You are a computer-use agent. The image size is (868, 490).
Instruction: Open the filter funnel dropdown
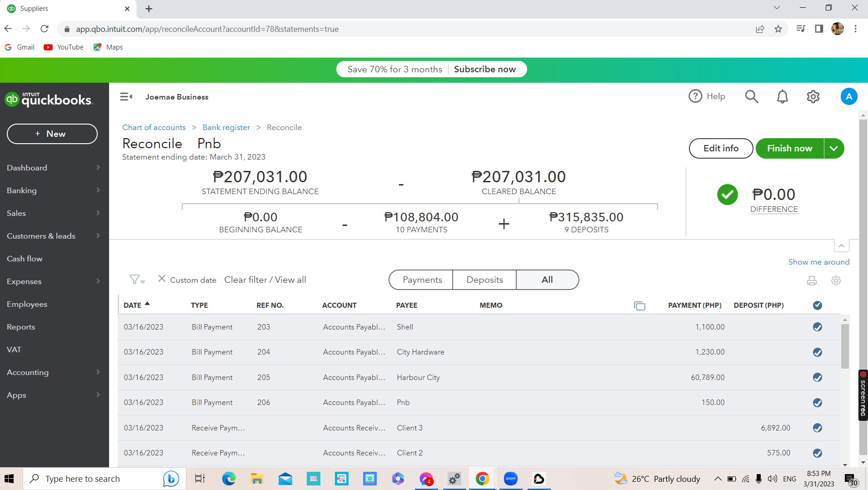(x=136, y=280)
